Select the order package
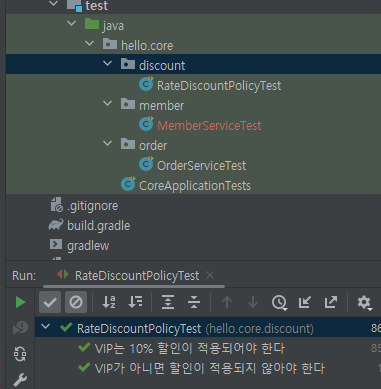Screen dimensions: 381x389 153,146
